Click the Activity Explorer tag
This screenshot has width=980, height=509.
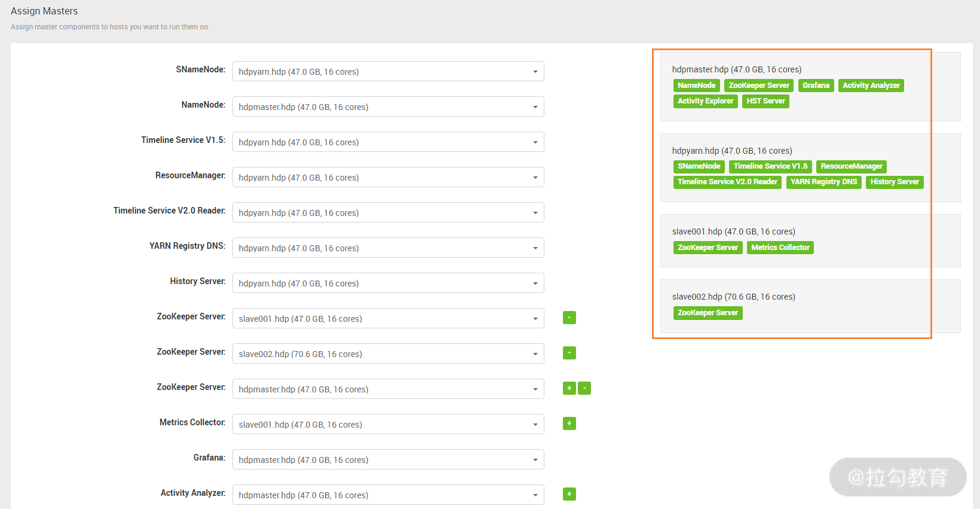click(x=705, y=101)
